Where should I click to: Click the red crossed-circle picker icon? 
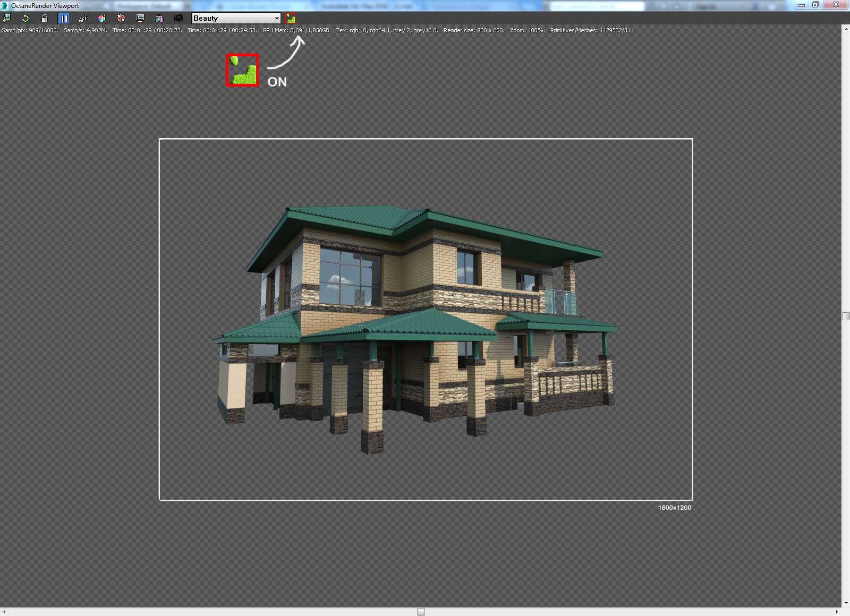point(121,18)
